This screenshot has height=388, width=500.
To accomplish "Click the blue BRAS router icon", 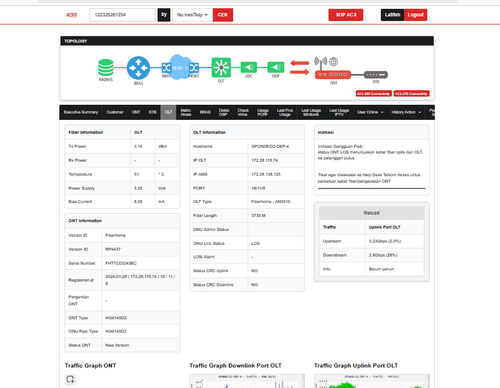I will tap(138, 68).
